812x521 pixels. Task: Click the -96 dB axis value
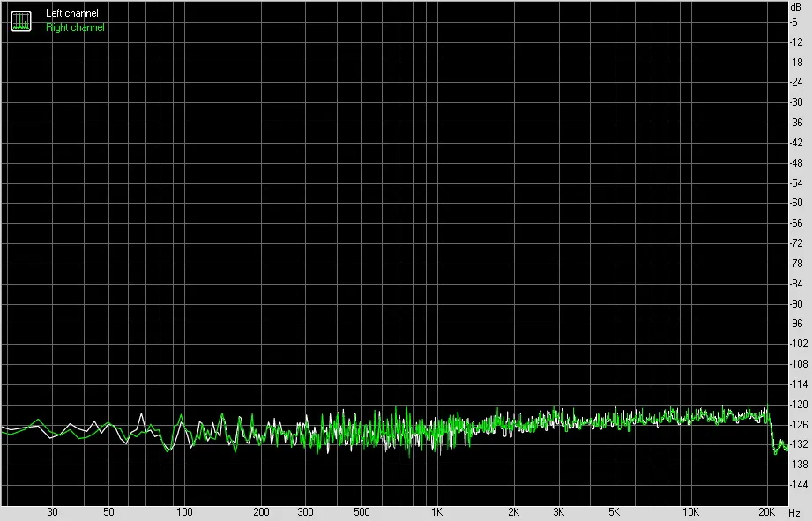coord(796,324)
